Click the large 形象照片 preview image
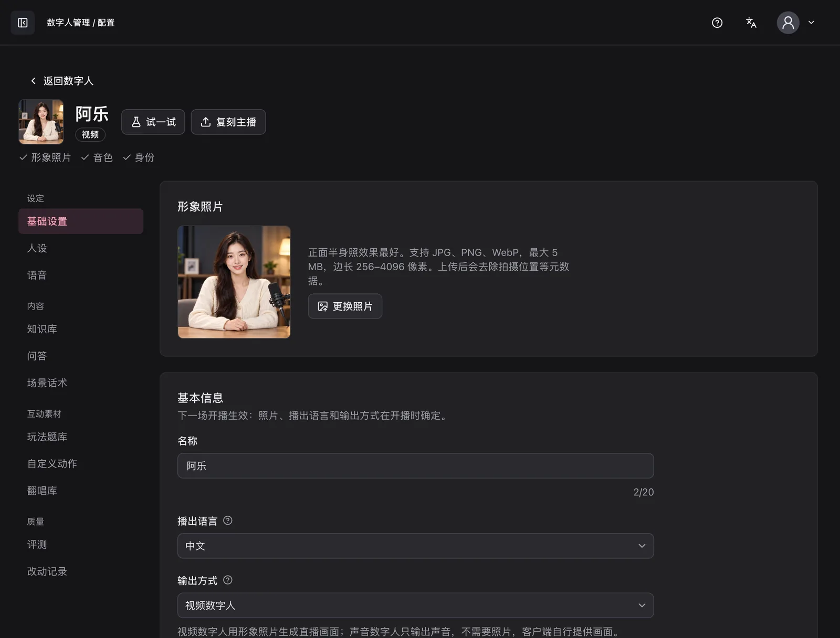Viewport: 840px width, 638px height. [234, 282]
